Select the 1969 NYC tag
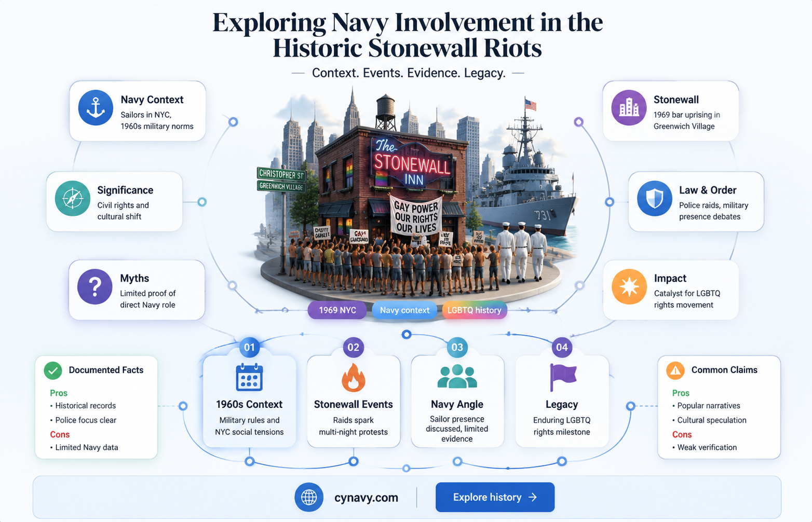 337,310
